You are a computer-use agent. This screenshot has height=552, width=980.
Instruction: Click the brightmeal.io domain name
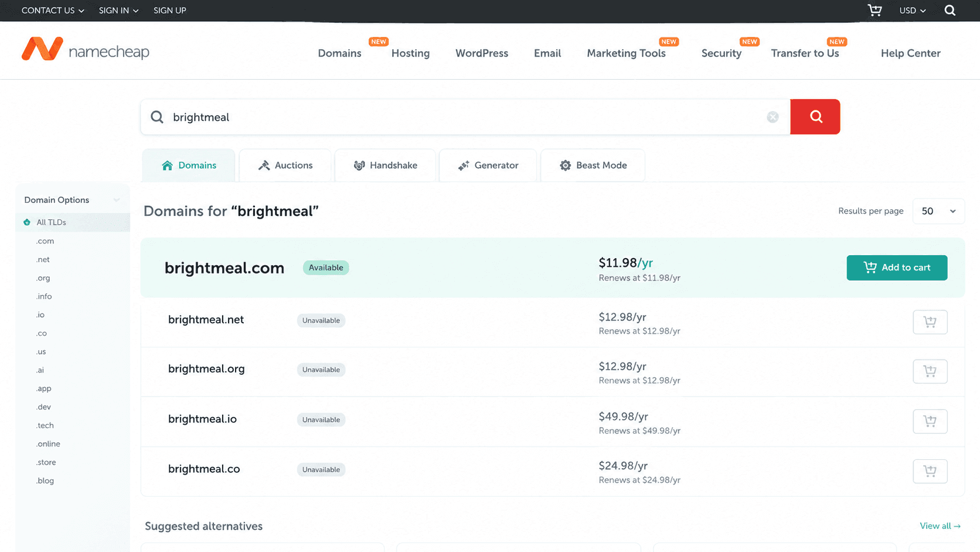coord(202,419)
